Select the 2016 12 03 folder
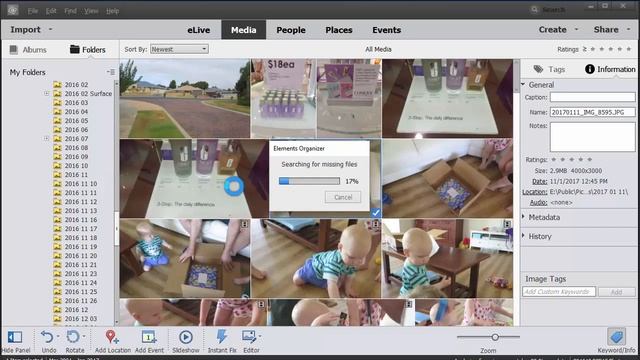640x360 pixels. (81, 319)
